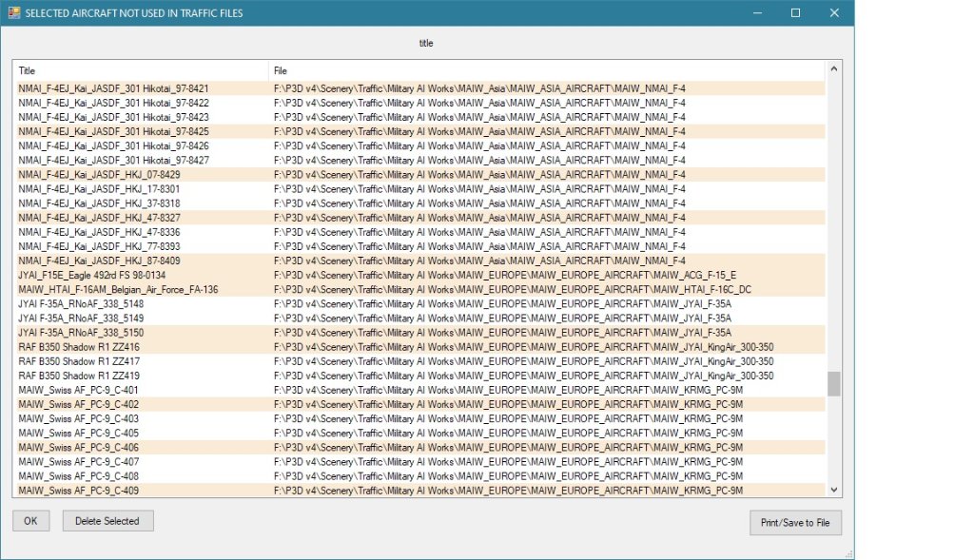Maximize the dialog window

click(795, 13)
